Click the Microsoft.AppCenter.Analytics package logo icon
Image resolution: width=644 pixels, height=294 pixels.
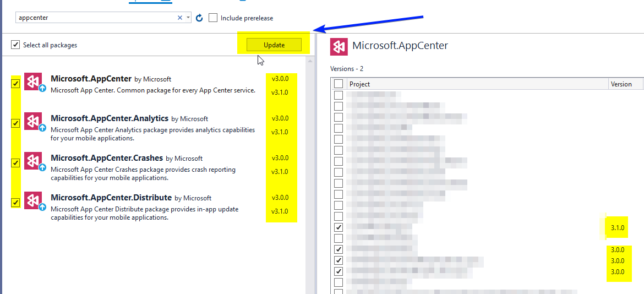pos(33,122)
